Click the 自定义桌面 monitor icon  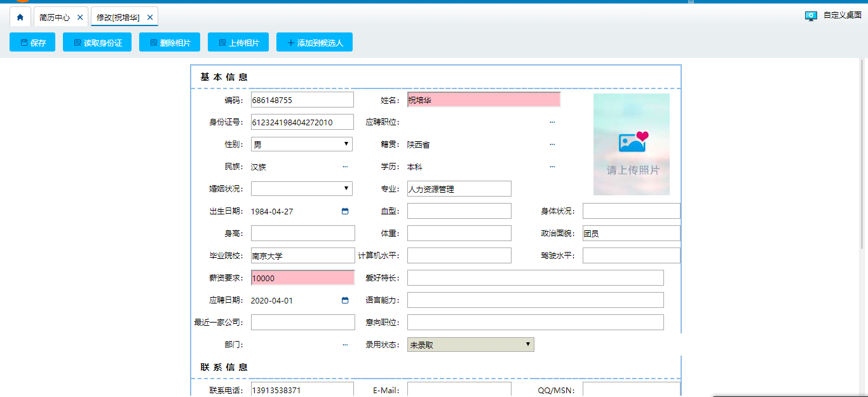pos(811,16)
